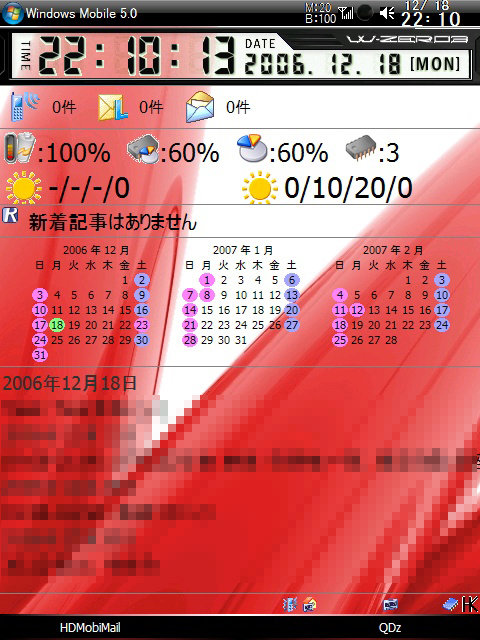Select December 31 in the calendar
Image resolution: width=480 pixels, height=640 pixels.
click(x=40, y=355)
